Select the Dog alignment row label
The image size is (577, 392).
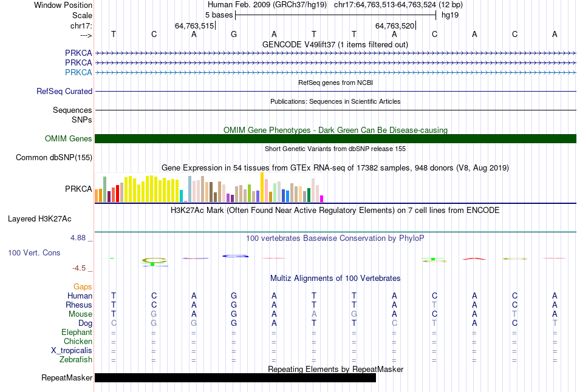pyautogui.click(x=85, y=323)
